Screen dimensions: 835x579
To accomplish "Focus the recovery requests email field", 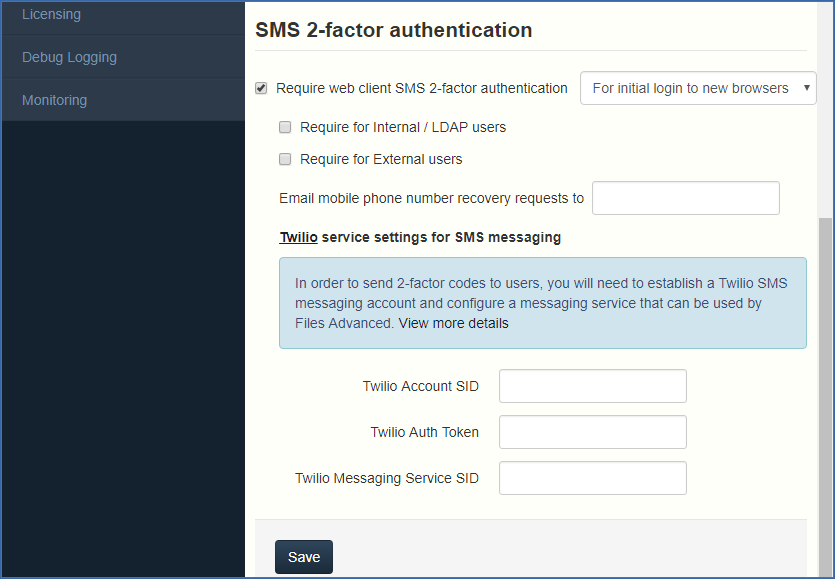I will (686, 198).
